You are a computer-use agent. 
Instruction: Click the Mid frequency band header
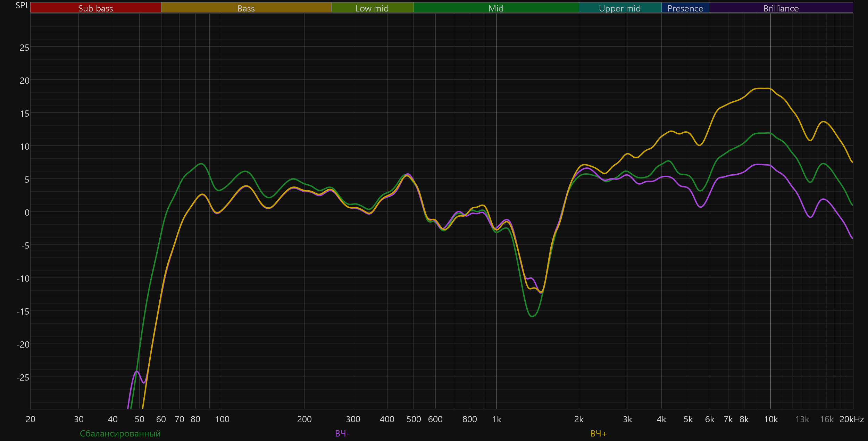tap(496, 8)
